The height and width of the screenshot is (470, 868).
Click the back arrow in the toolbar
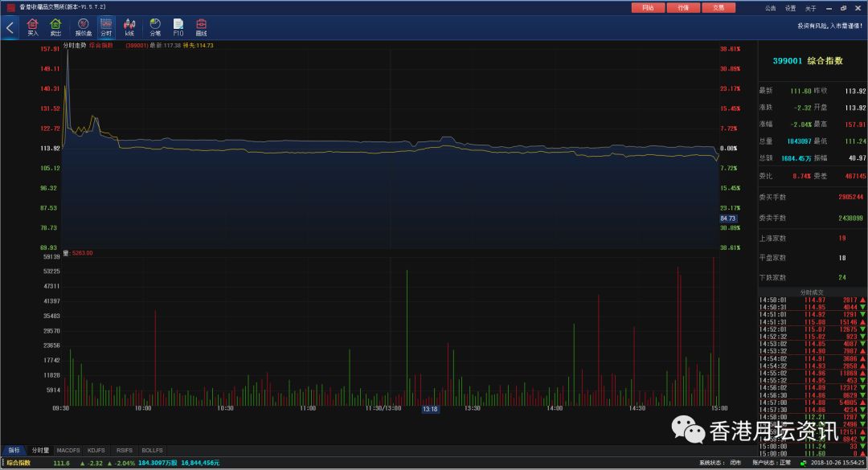click(x=10, y=27)
